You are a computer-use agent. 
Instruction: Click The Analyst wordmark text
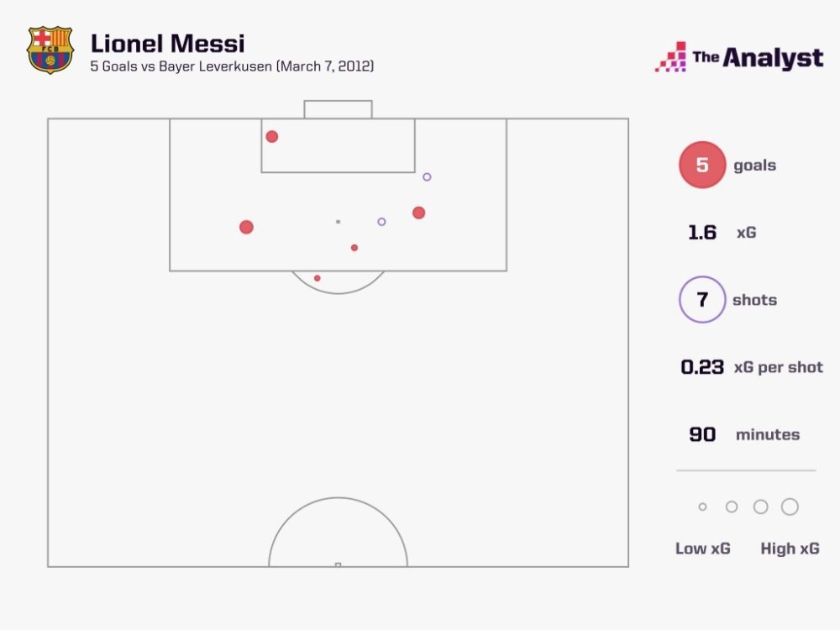coord(758,58)
